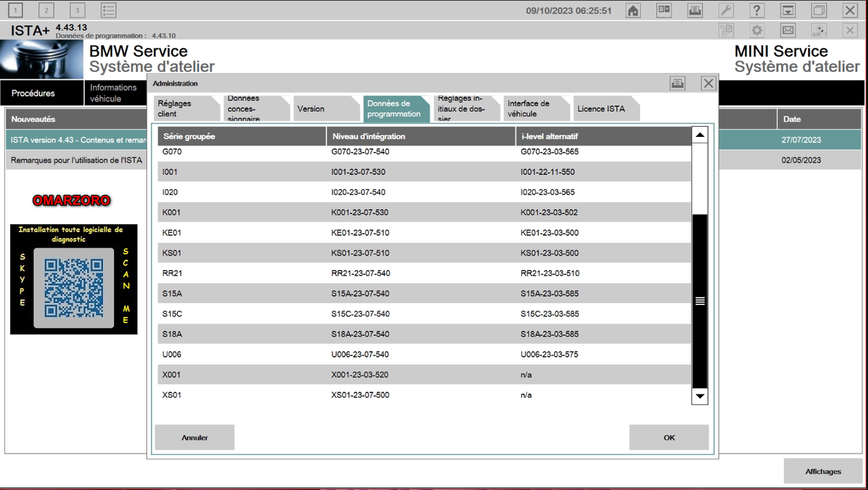Image resolution: width=868 pixels, height=490 pixels.
Task: Open operation slot 1 icon
Action: click(16, 10)
